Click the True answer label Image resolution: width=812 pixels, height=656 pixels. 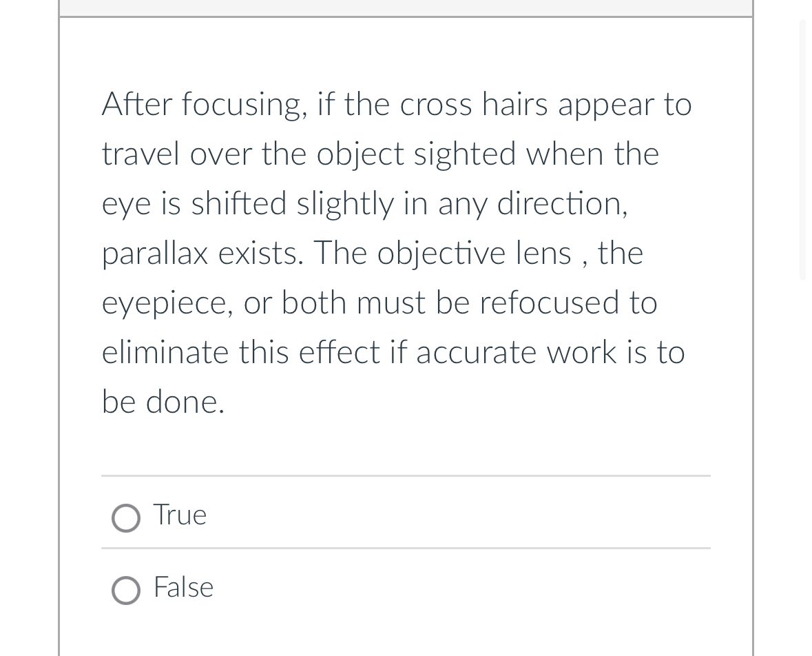(x=180, y=515)
